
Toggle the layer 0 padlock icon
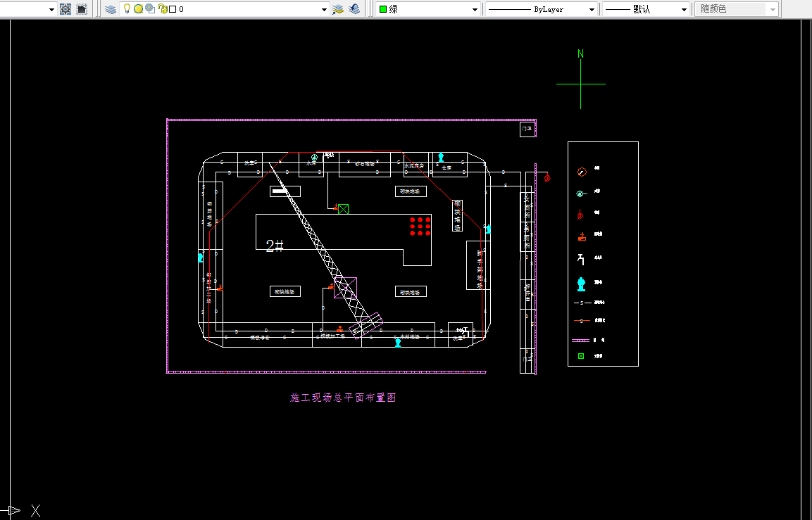coord(162,9)
